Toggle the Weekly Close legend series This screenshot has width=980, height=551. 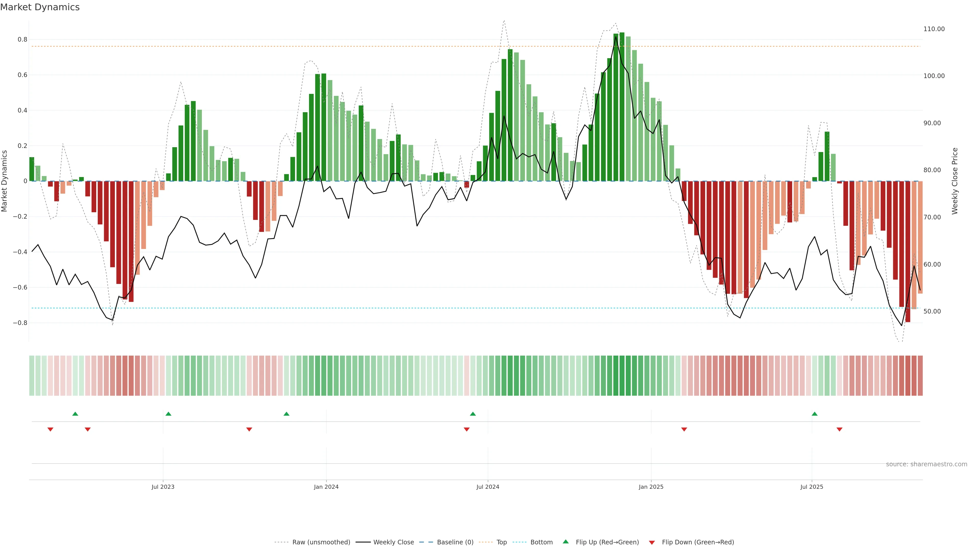[393, 542]
